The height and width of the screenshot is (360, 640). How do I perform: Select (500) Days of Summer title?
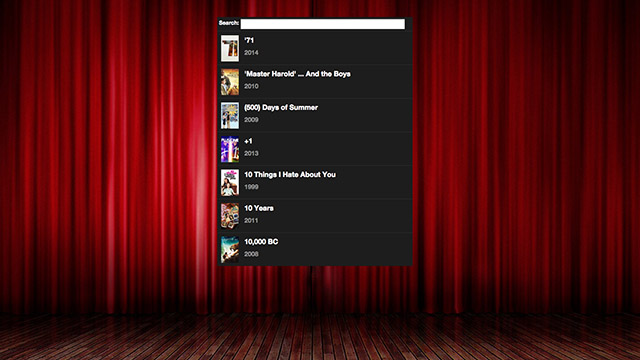tap(281, 107)
